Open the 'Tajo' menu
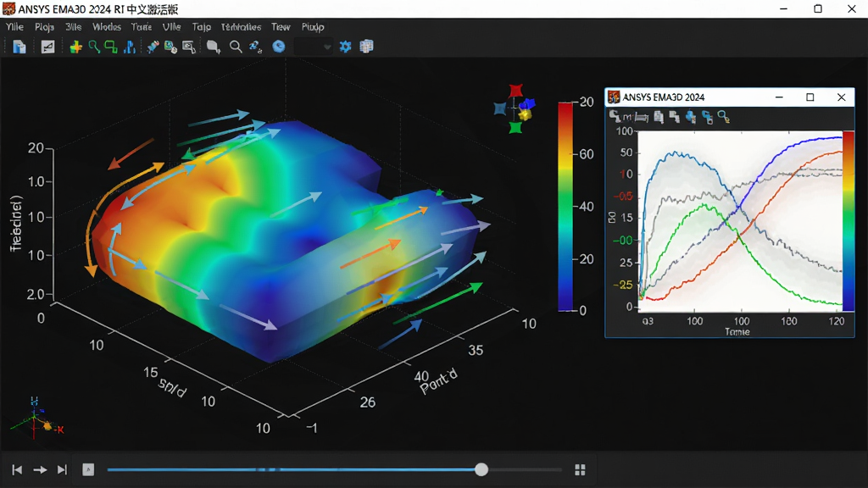The height and width of the screenshot is (488, 868). pyautogui.click(x=202, y=26)
